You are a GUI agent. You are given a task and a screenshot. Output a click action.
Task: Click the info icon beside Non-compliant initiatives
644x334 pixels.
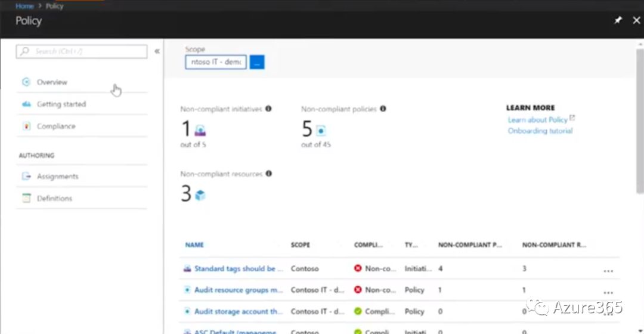coord(268,109)
